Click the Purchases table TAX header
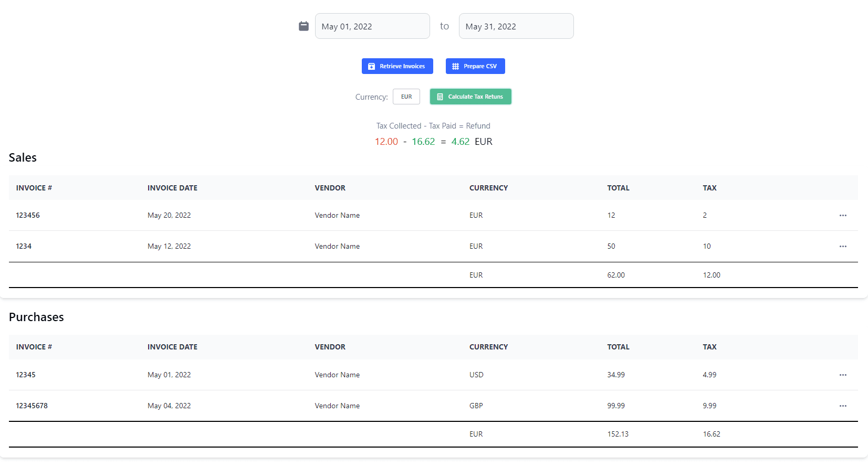Screen dimensions: 868x467 coord(709,347)
